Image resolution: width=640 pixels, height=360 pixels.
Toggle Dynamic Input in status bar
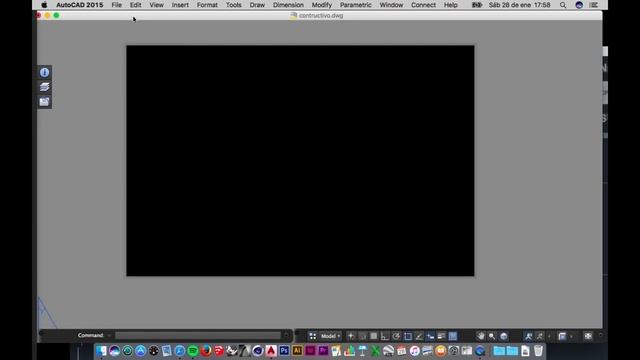[x=430, y=336]
